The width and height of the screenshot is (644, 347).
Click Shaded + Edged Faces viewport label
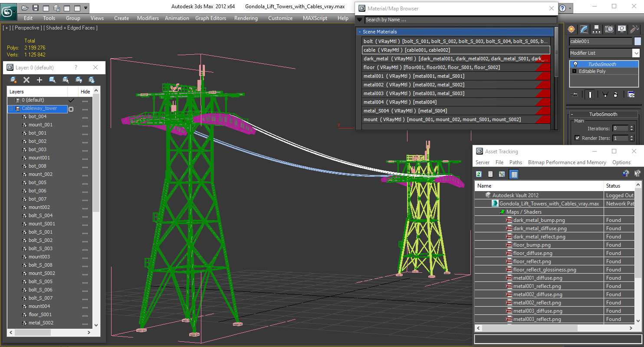[72, 28]
